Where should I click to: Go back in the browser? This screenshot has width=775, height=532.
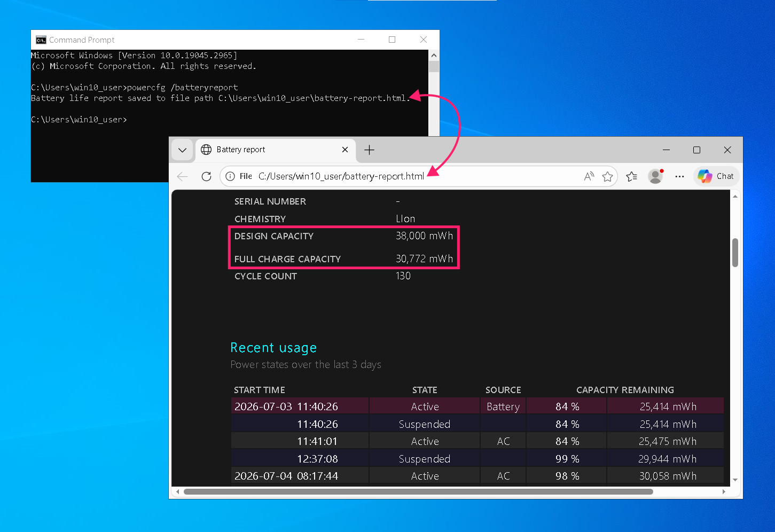183,176
